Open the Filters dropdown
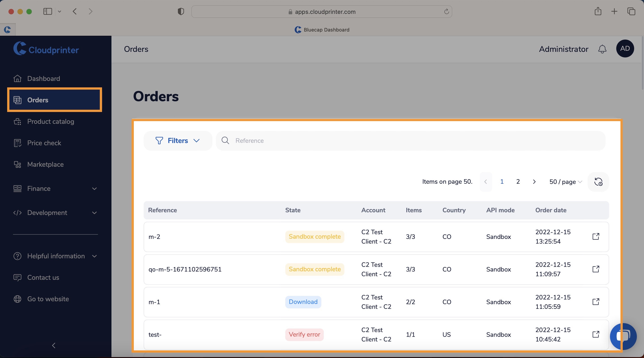644x358 pixels. pyautogui.click(x=178, y=140)
